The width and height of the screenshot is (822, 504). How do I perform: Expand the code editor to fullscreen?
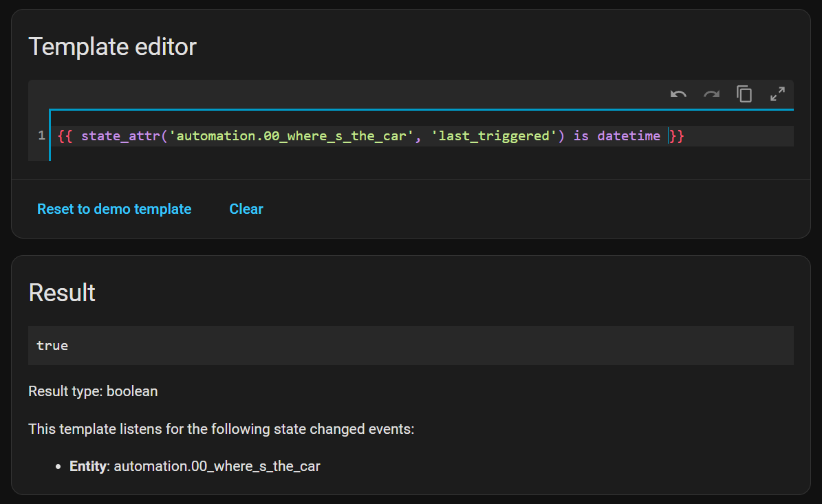tap(777, 94)
